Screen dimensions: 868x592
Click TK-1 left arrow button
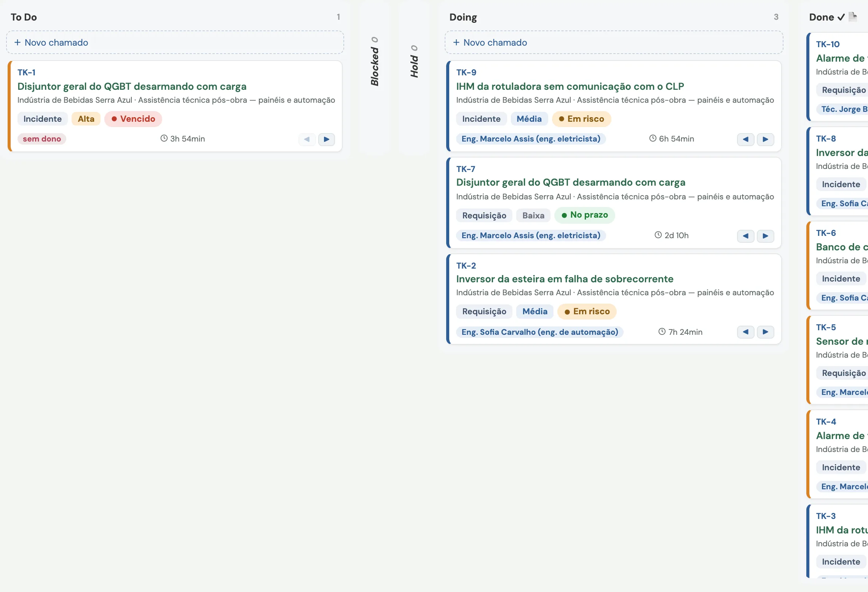click(x=307, y=139)
